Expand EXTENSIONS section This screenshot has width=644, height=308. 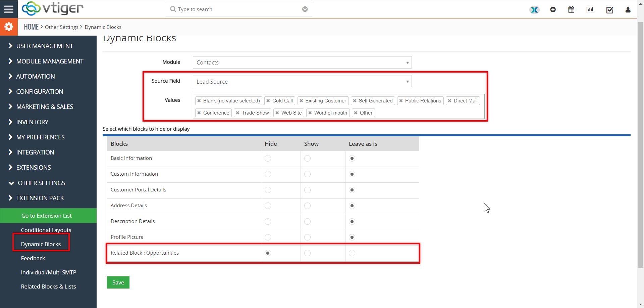(x=30, y=168)
